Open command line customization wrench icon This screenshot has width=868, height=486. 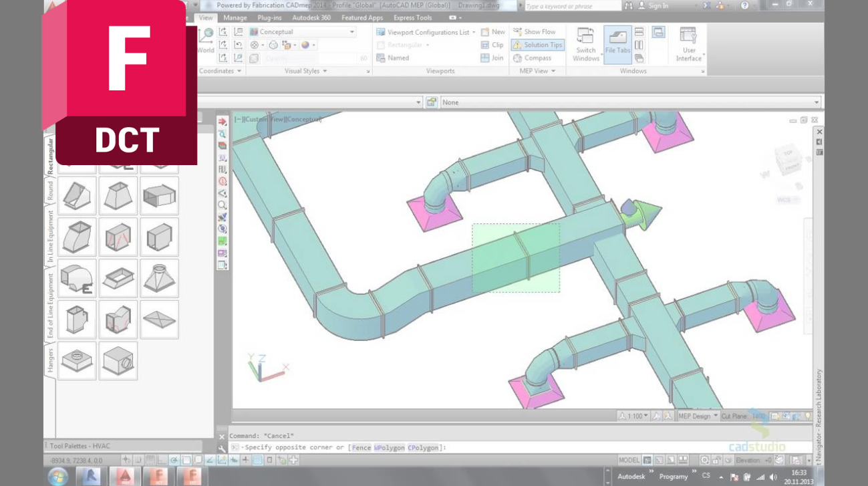222,449
